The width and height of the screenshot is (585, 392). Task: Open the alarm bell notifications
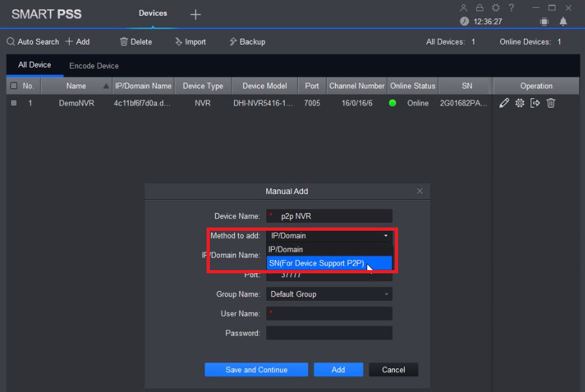[563, 22]
